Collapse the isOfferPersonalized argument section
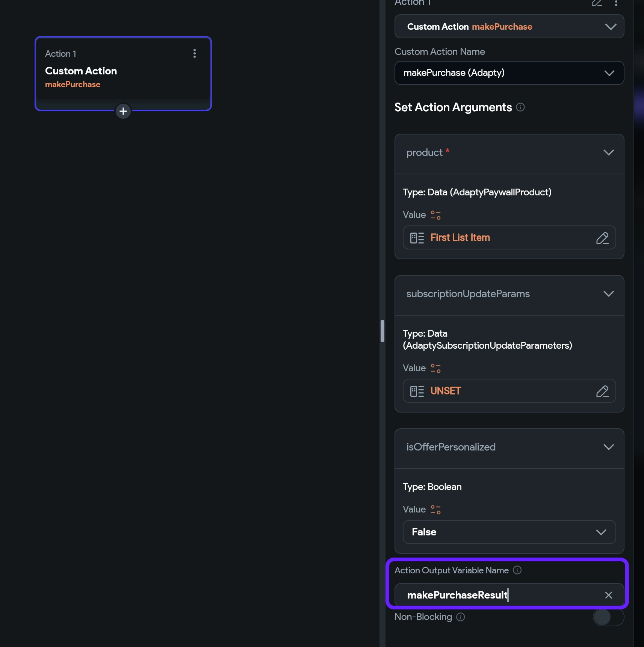The image size is (644, 647). pos(608,447)
